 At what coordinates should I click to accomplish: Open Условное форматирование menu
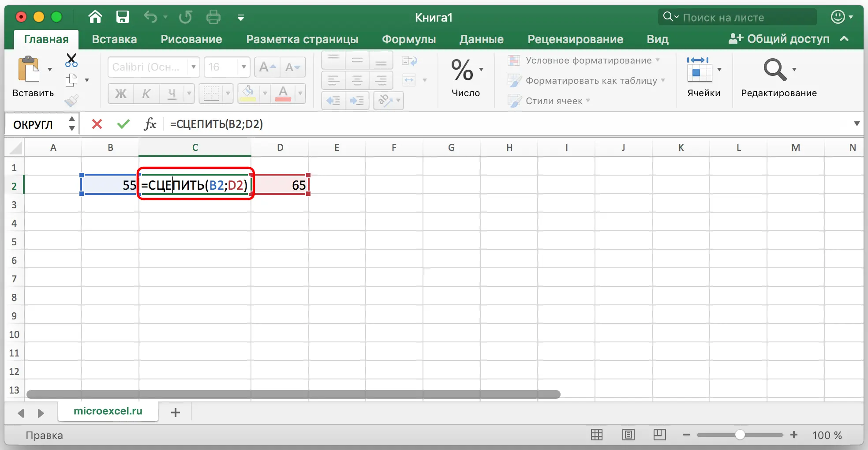click(x=584, y=60)
